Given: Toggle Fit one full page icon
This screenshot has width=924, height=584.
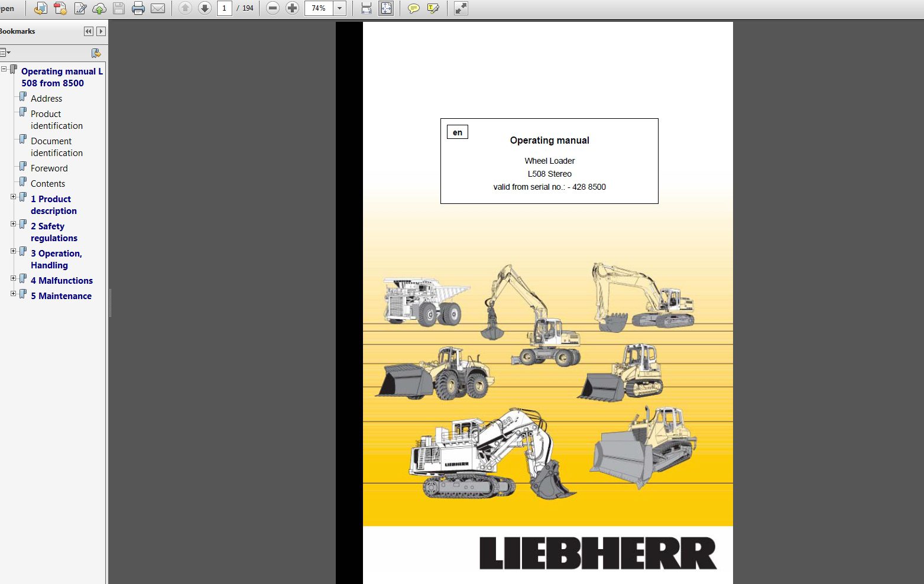Looking at the screenshot, I should pos(386,8).
